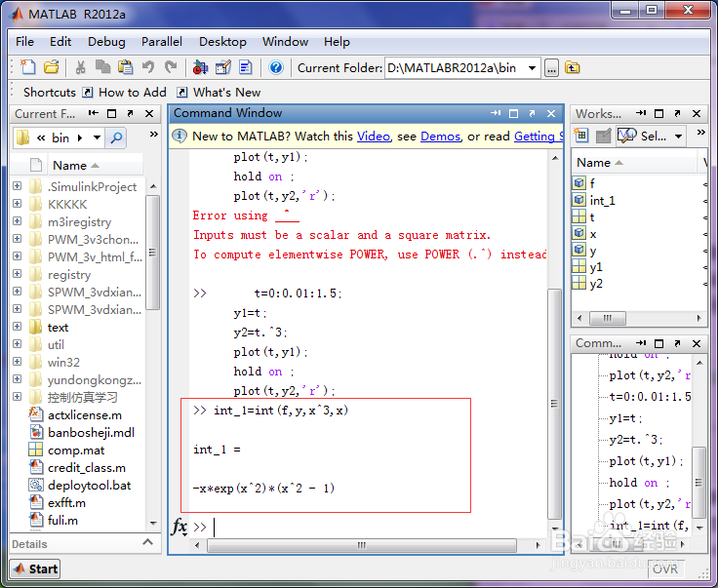The image size is (718, 588).
Task: Click the Command Window horizontal scrollbar
Action: click(362, 545)
